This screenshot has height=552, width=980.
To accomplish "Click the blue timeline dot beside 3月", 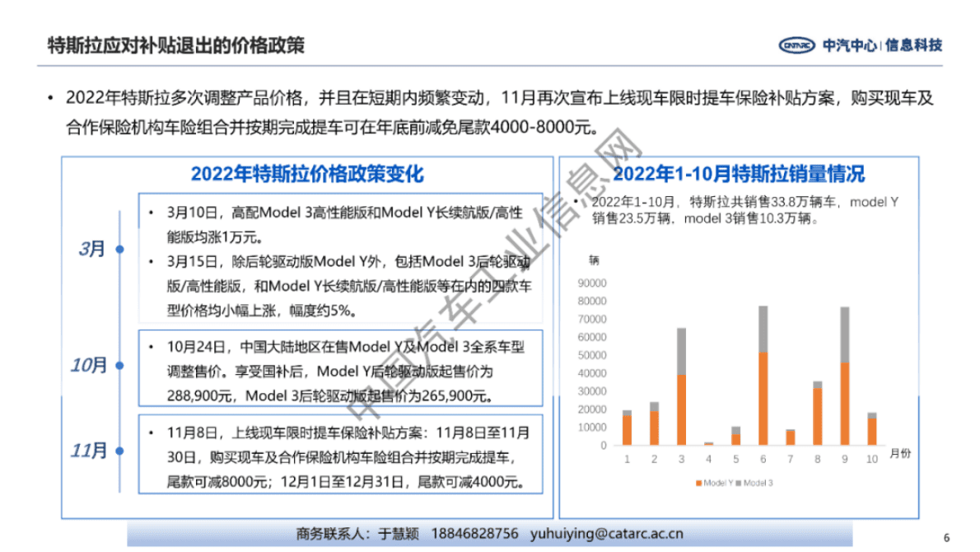I will [119, 249].
